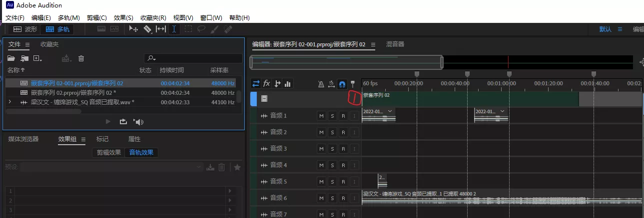644x218 pixels.
Task: Open the 预设 presets dropdown
Action: tap(111, 167)
